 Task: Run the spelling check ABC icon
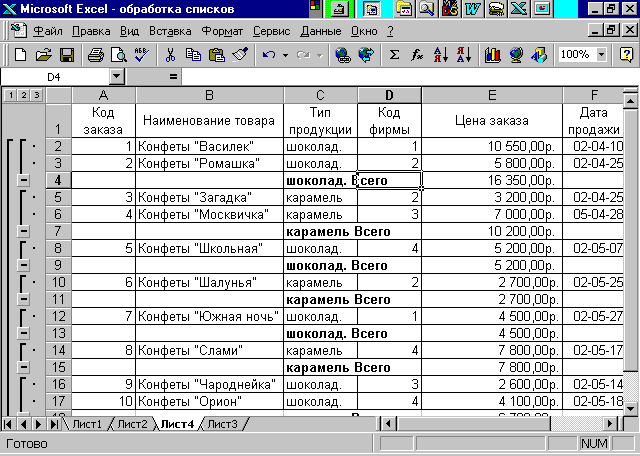coord(142,54)
